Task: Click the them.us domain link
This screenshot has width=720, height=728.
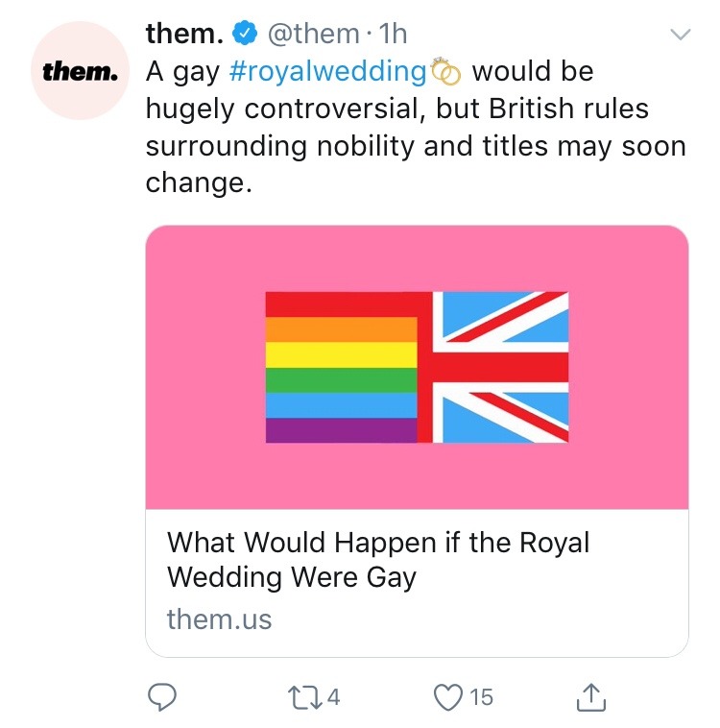Action: click(x=219, y=619)
